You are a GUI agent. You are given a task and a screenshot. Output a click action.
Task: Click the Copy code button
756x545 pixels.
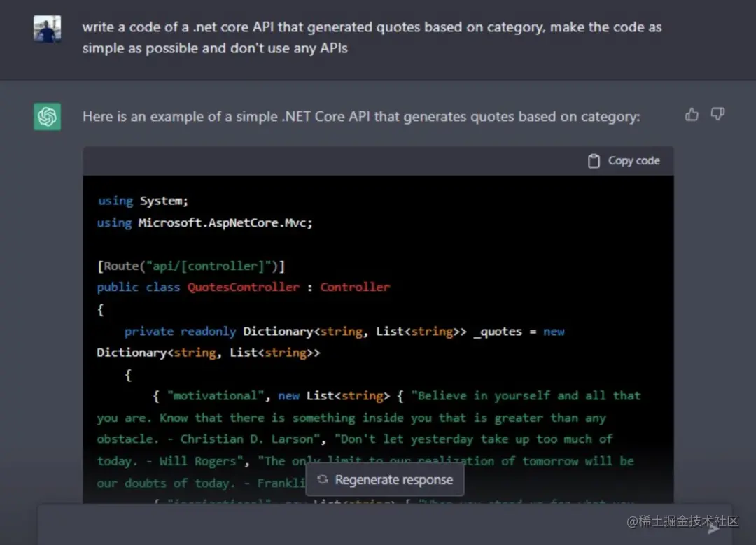coord(624,160)
